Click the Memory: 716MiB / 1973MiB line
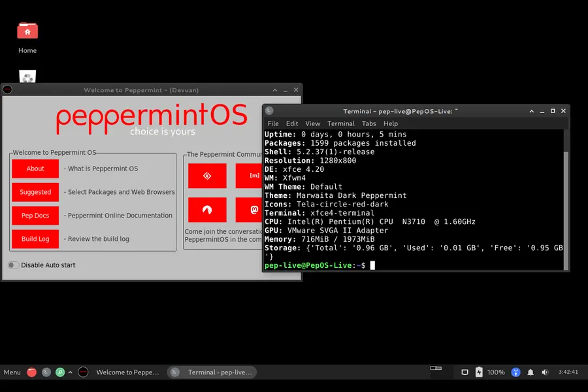 click(319, 239)
